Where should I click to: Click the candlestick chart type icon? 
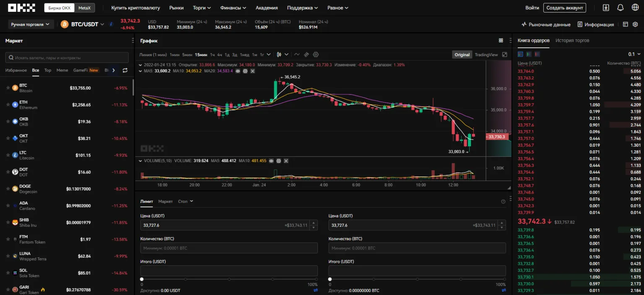279,54
